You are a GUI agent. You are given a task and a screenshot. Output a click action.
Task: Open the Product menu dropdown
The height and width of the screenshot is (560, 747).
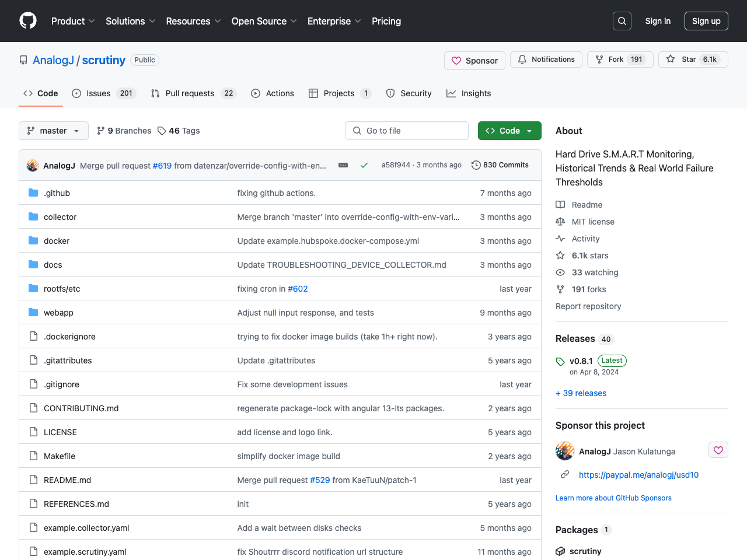click(x=73, y=21)
